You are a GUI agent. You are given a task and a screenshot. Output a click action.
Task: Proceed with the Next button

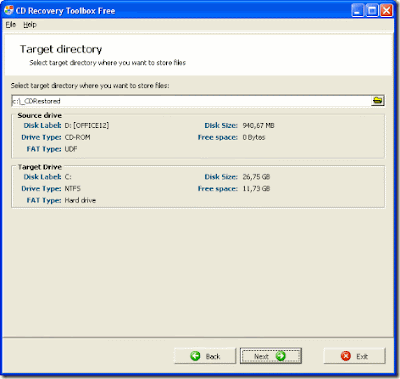coord(271,356)
